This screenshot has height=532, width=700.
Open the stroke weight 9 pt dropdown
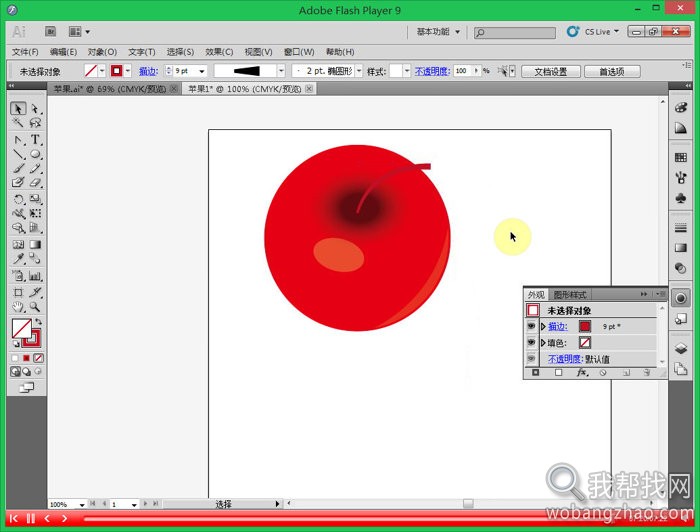coord(202,71)
